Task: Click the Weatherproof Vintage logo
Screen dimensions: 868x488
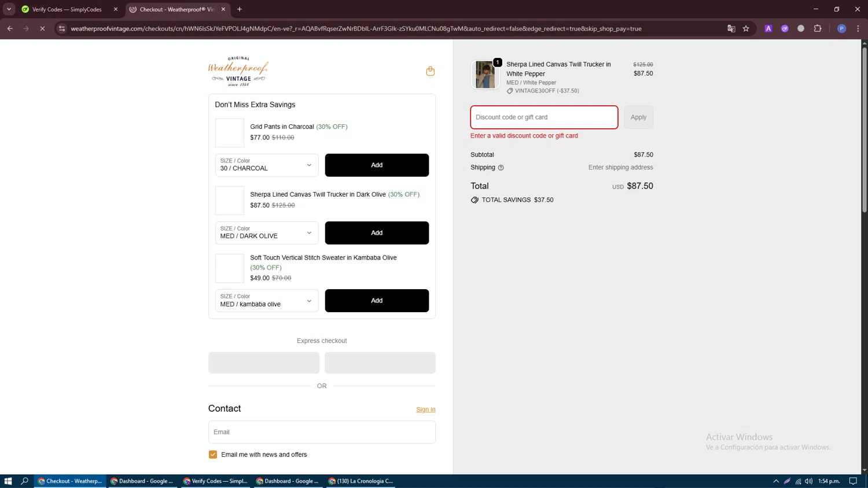Action: 238,71
